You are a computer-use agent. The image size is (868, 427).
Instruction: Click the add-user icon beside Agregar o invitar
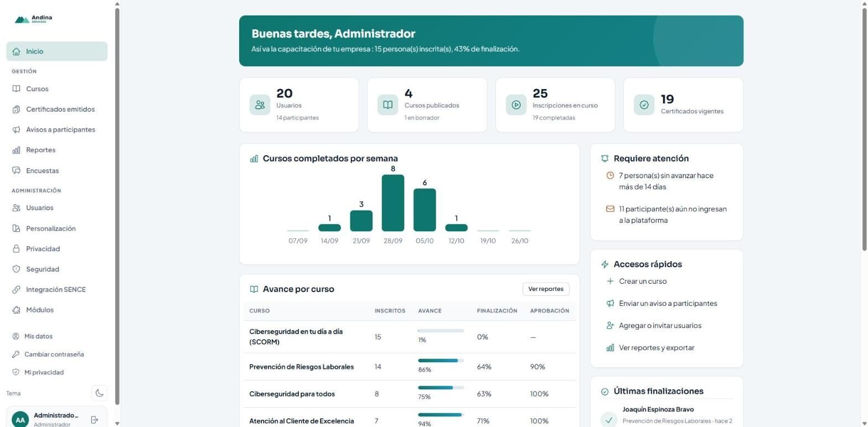610,325
